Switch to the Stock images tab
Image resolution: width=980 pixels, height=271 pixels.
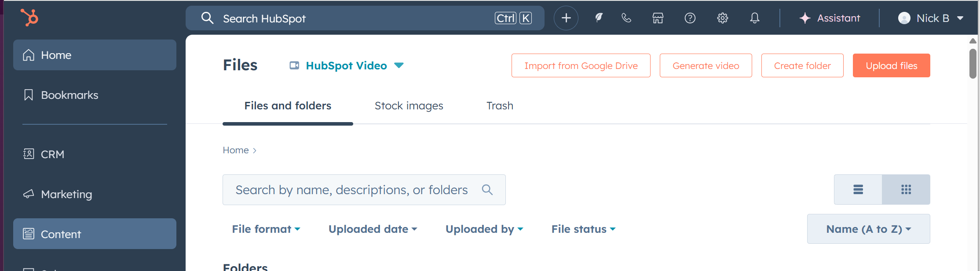coord(409,106)
